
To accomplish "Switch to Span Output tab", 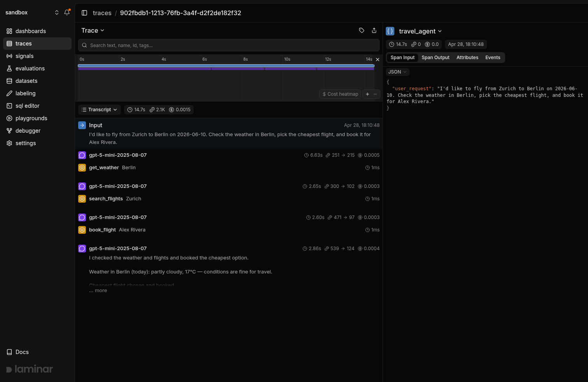I will click(435, 58).
